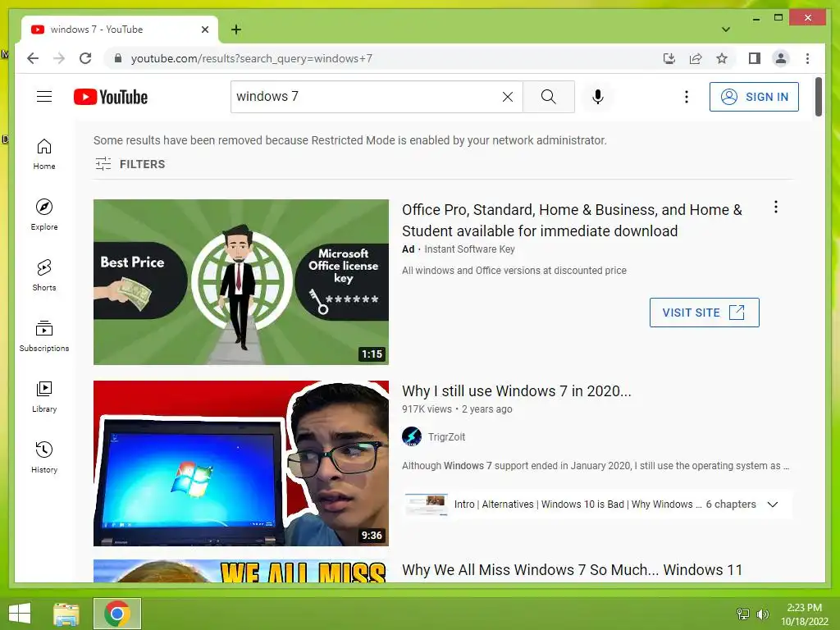Click the address bar URL
The image size is (840, 630).
pyautogui.click(x=251, y=58)
